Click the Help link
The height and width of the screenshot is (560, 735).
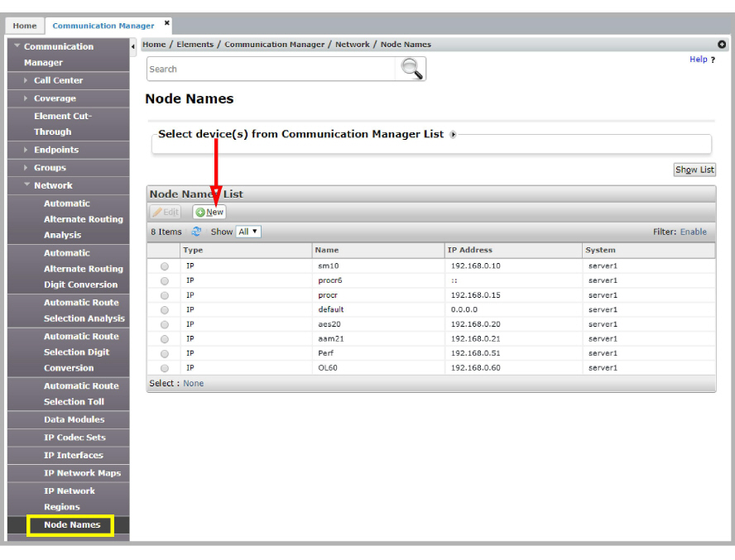coord(698,60)
